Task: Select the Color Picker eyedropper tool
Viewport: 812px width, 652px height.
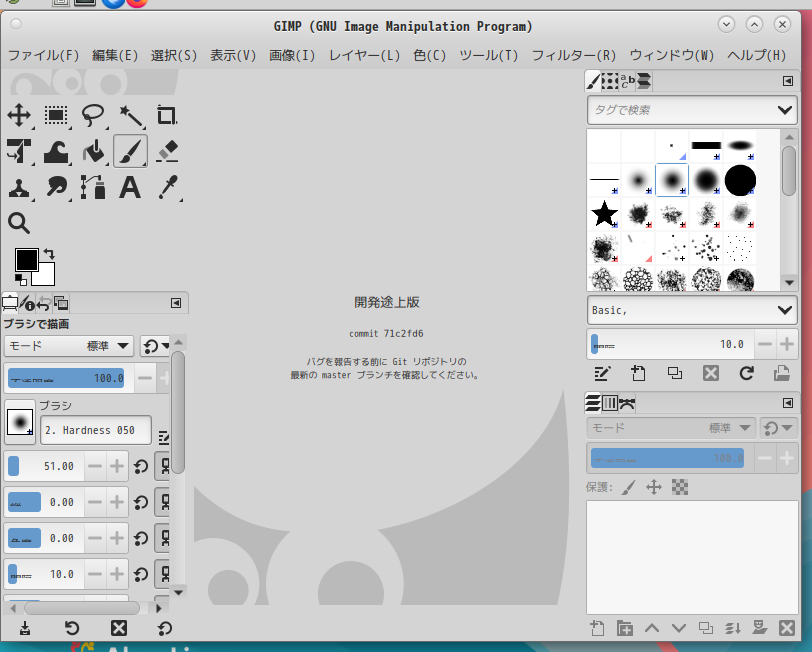Action: tap(167, 187)
